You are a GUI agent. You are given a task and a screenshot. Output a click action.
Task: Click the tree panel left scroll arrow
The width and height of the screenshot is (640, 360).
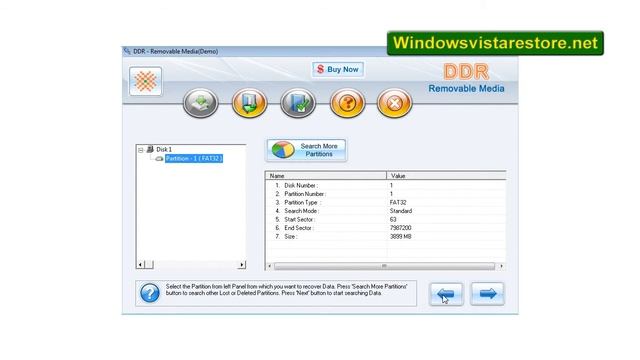(140, 265)
